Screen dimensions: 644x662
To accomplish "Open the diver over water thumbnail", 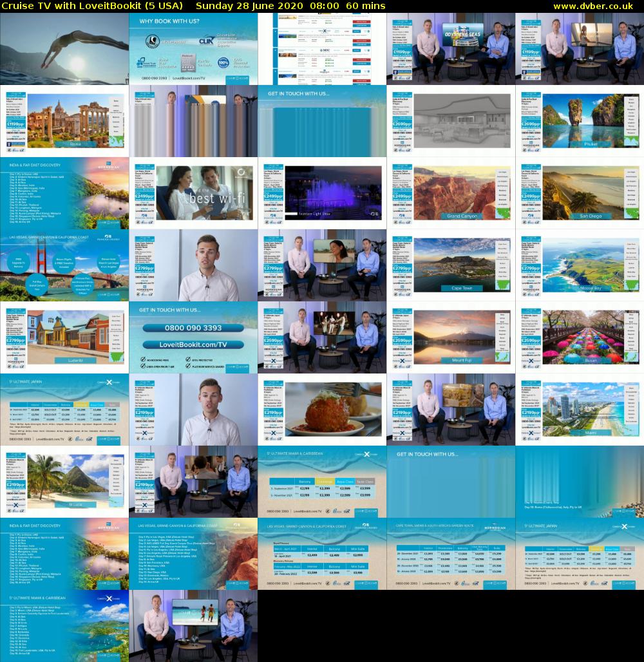I will (64, 48).
